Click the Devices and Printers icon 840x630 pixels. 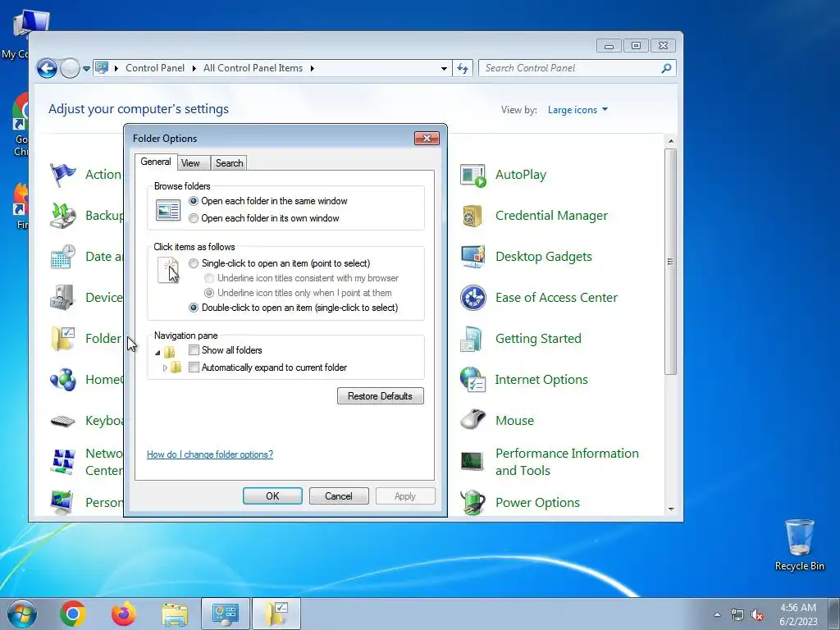pyautogui.click(x=63, y=298)
